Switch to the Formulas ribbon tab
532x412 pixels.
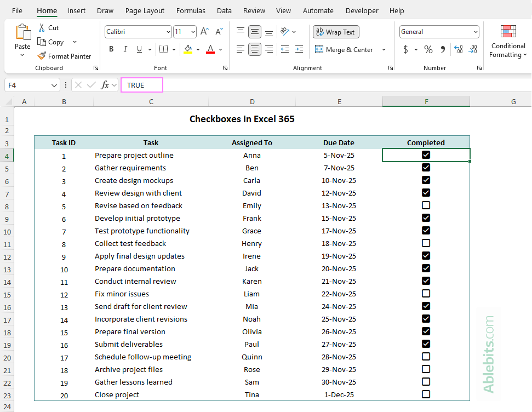tap(191, 10)
